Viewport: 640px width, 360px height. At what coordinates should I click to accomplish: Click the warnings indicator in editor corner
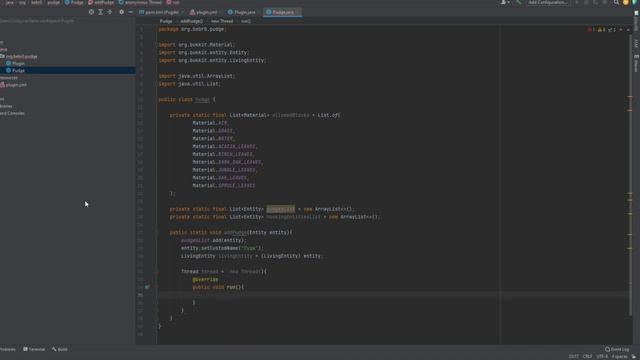[601, 30]
